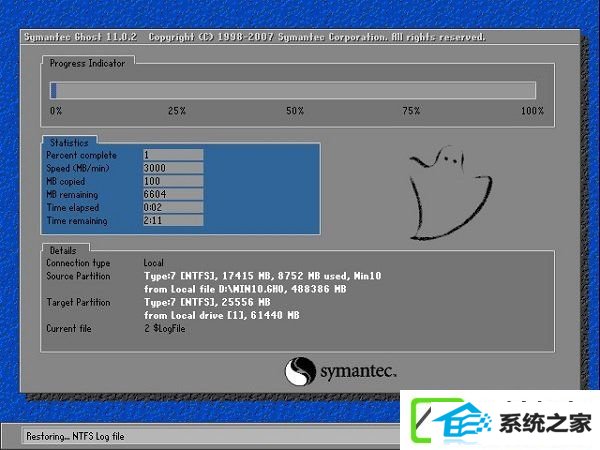Click the "MB copied" label

coord(66,181)
